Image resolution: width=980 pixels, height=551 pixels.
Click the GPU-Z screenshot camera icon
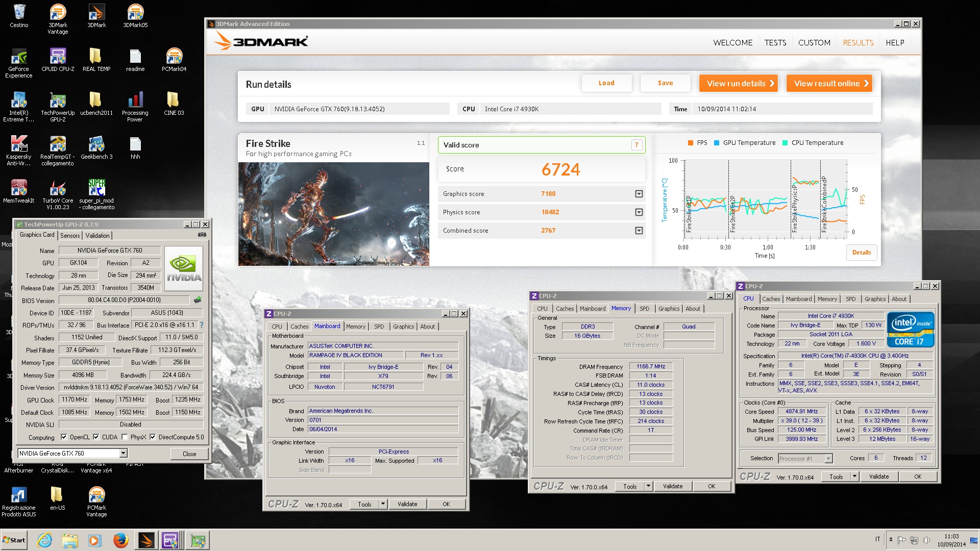[x=202, y=235]
